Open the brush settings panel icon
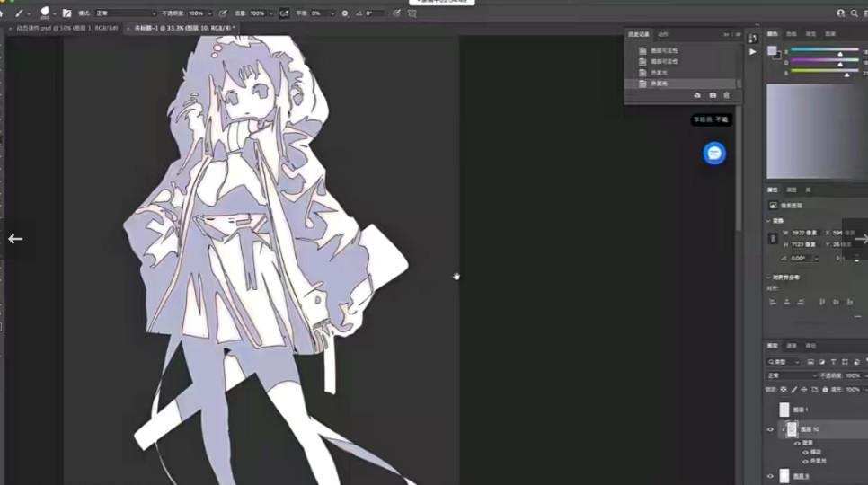Image resolution: width=868 pixels, height=485 pixels. tap(66, 13)
